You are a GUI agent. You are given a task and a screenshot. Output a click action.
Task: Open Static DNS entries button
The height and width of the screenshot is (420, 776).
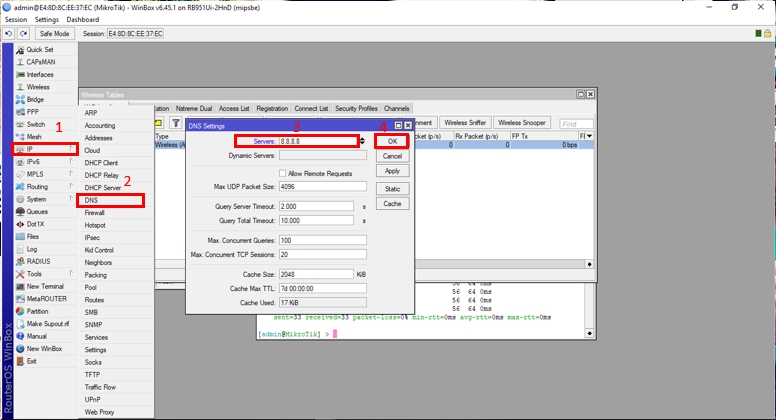tap(392, 189)
